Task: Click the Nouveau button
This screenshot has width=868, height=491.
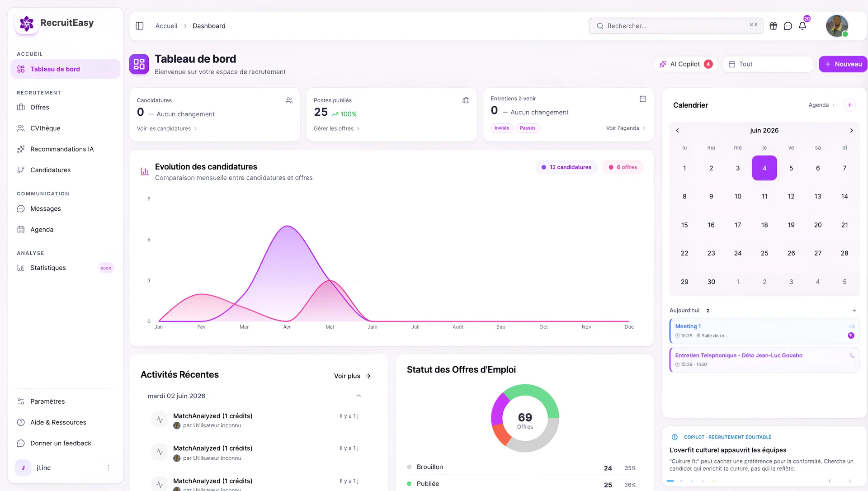Action: coord(843,64)
